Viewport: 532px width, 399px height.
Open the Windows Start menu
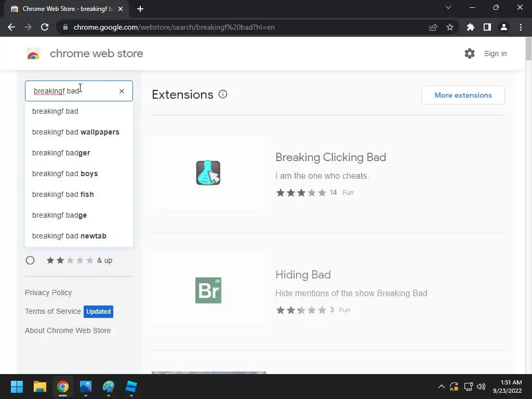click(17, 387)
